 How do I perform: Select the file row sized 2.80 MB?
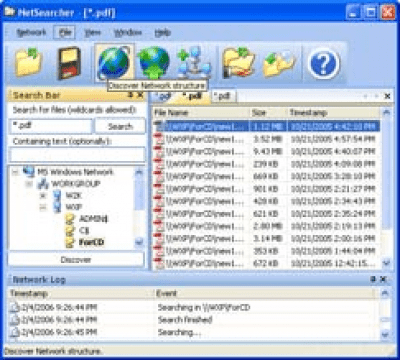[x=266, y=226]
